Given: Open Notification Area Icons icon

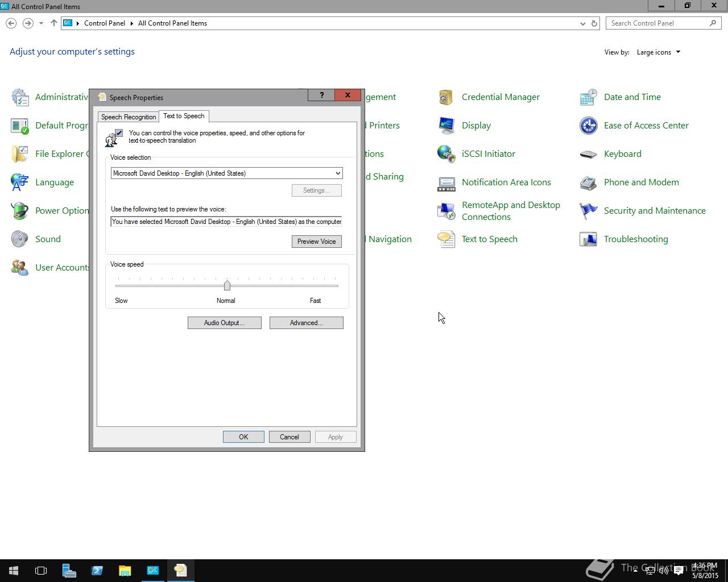Looking at the screenshot, I should pos(446,182).
